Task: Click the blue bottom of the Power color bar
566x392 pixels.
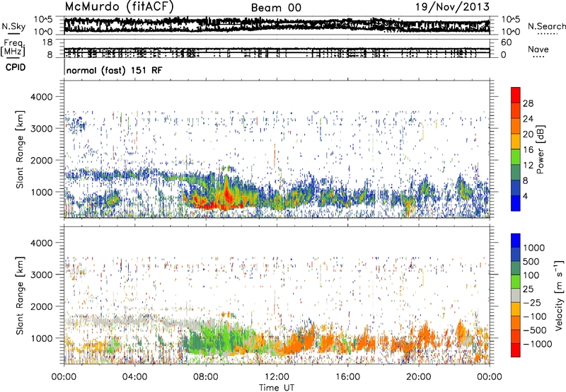Action: pos(516,203)
